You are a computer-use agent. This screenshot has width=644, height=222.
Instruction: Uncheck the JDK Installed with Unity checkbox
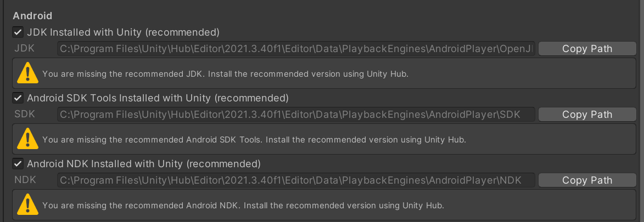point(18,32)
